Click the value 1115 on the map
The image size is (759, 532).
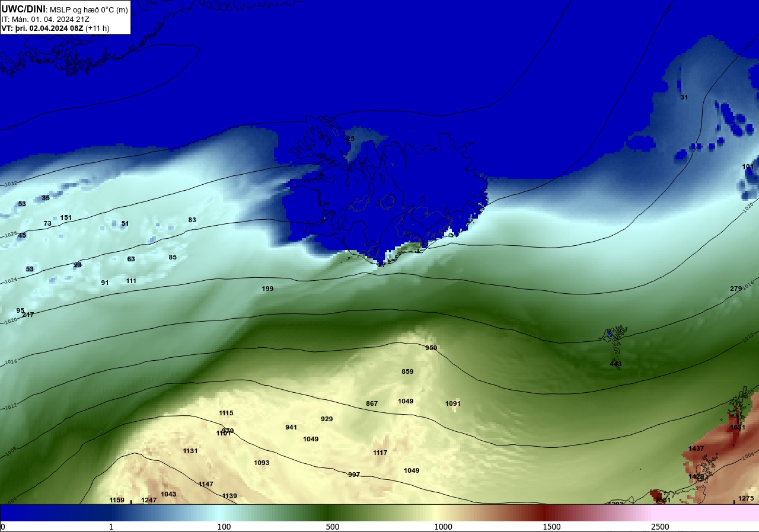pyautogui.click(x=226, y=413)
